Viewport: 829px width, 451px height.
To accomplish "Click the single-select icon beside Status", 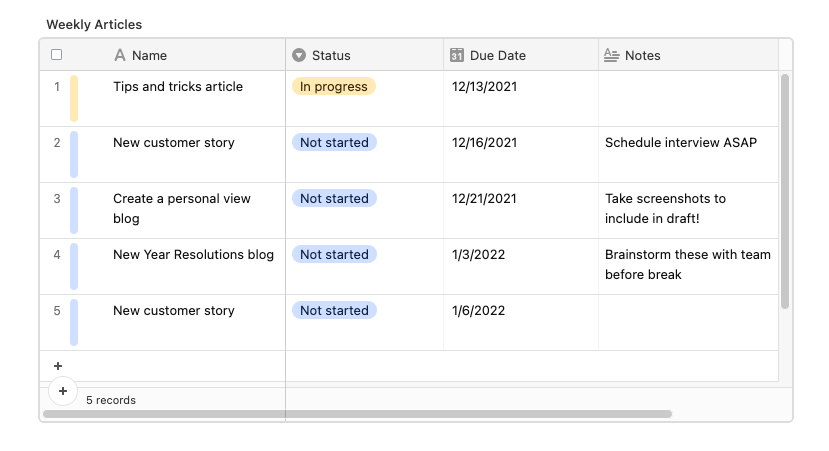I will click(x=299, y=55).
